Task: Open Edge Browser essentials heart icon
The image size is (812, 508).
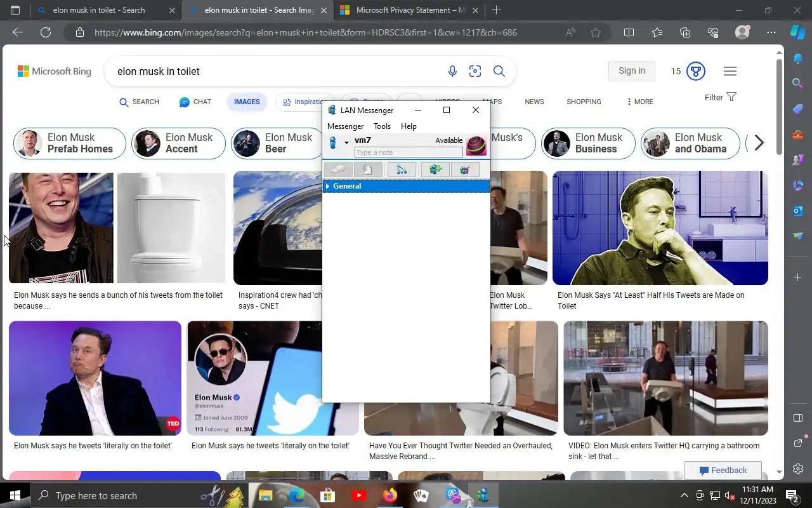Action: tap(712, 32)
